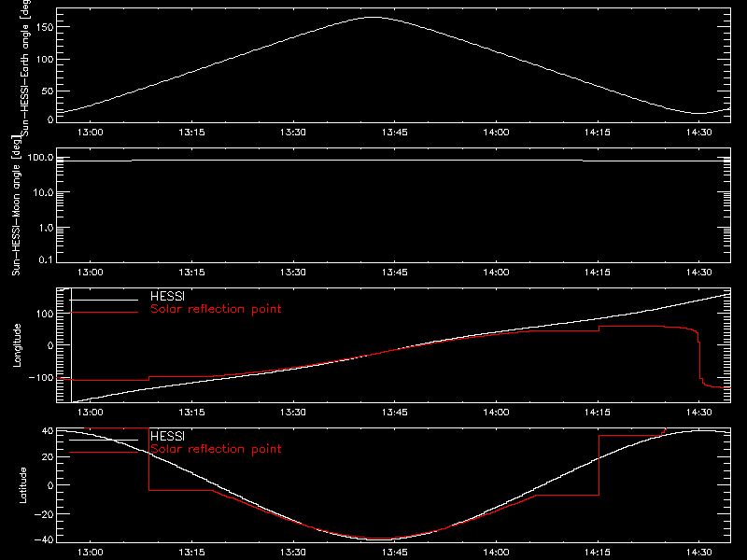Select the red legend line in Latitude plot
747x560 pixels.
104,452
